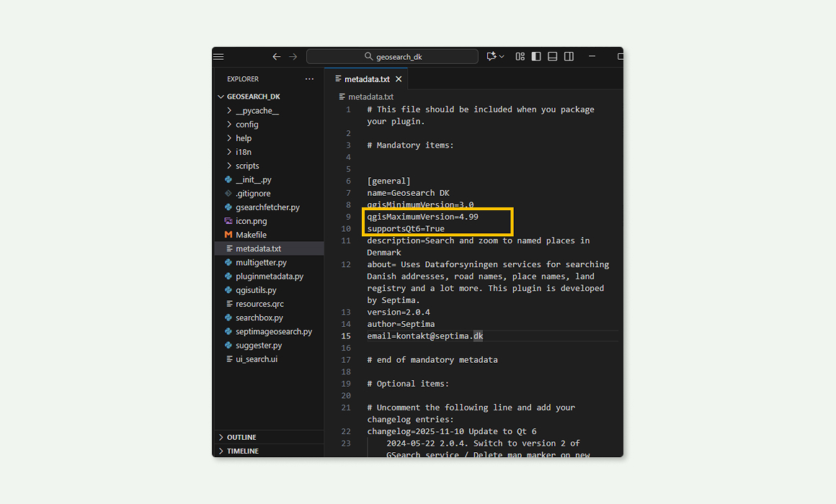Open the dropdown arrow beside Copilot
Screen dimensions: 836x504
502,56
